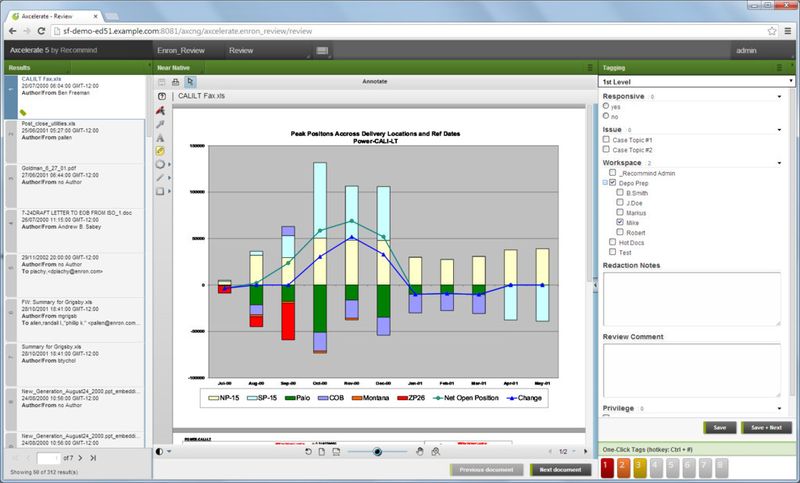The width and height of the screenshot is (800, 483).
Task: Check the Case Topic #2 box
Action: tap(606, 149)
